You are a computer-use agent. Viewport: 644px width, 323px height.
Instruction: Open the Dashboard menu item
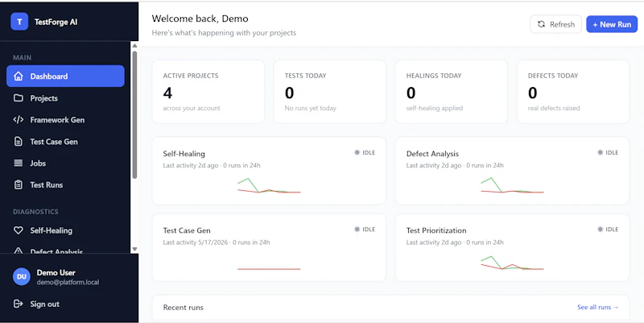(65, 76)
